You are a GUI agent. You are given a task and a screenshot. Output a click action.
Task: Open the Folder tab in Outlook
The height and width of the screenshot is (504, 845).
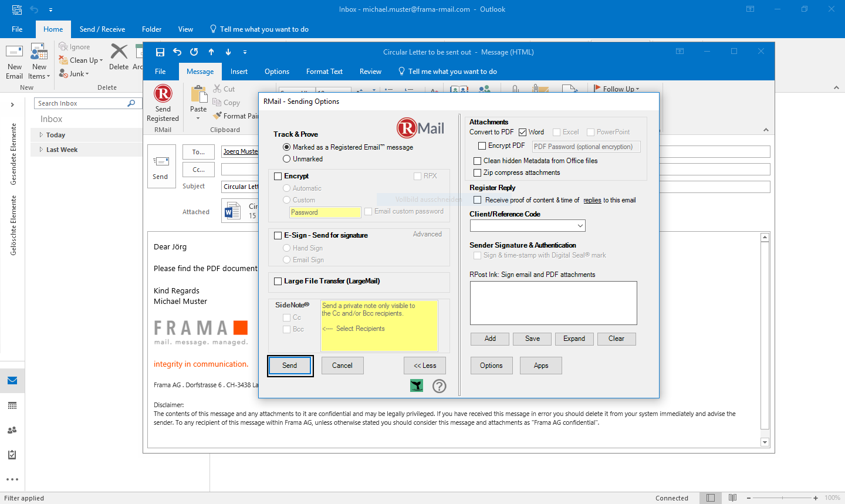click(151, 29)
